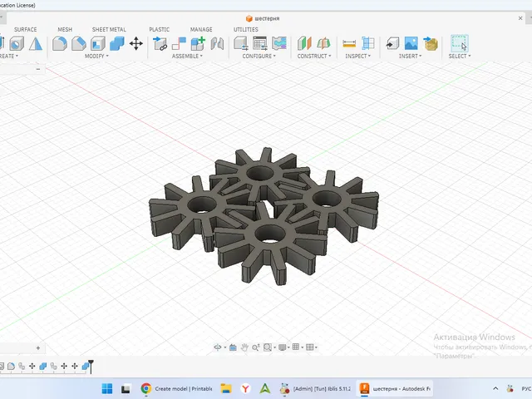
Task: Click the Insert Canvas image icon
Action: coord(411,43)
